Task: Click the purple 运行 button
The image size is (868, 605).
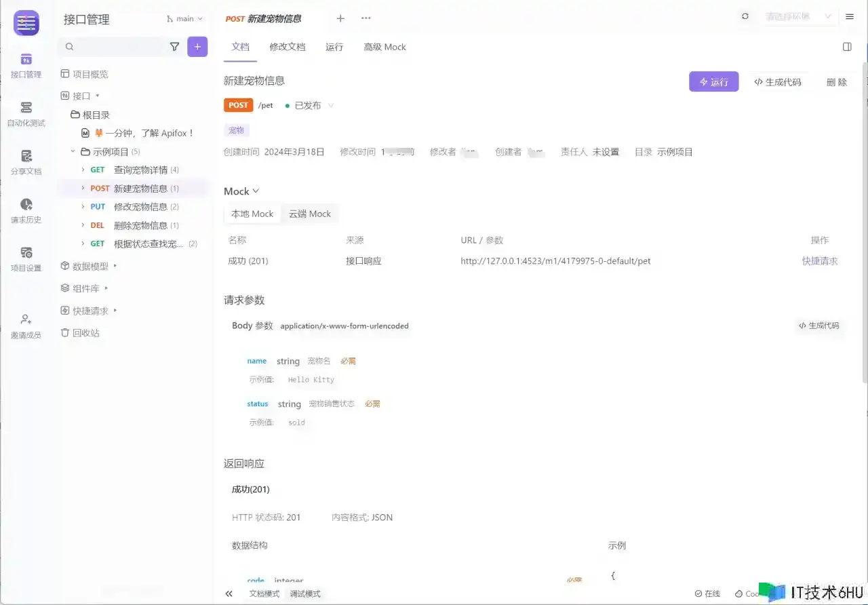Action: click(713, 82)
